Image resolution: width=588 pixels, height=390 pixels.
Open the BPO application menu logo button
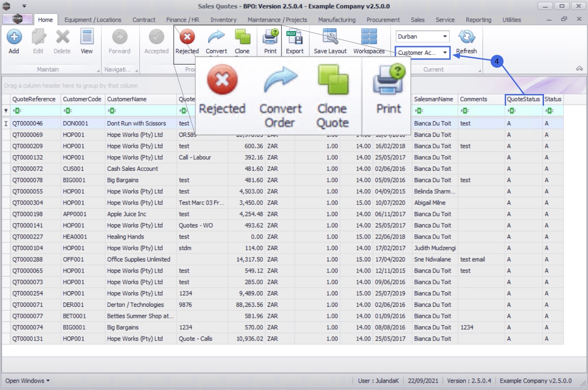pyautogui.click(x=17, y=19)
